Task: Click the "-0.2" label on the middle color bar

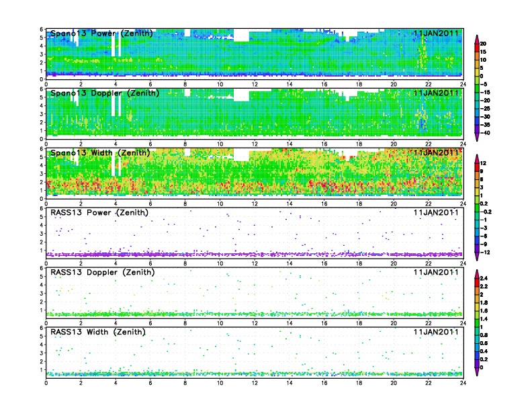Action: click(486, 212)
